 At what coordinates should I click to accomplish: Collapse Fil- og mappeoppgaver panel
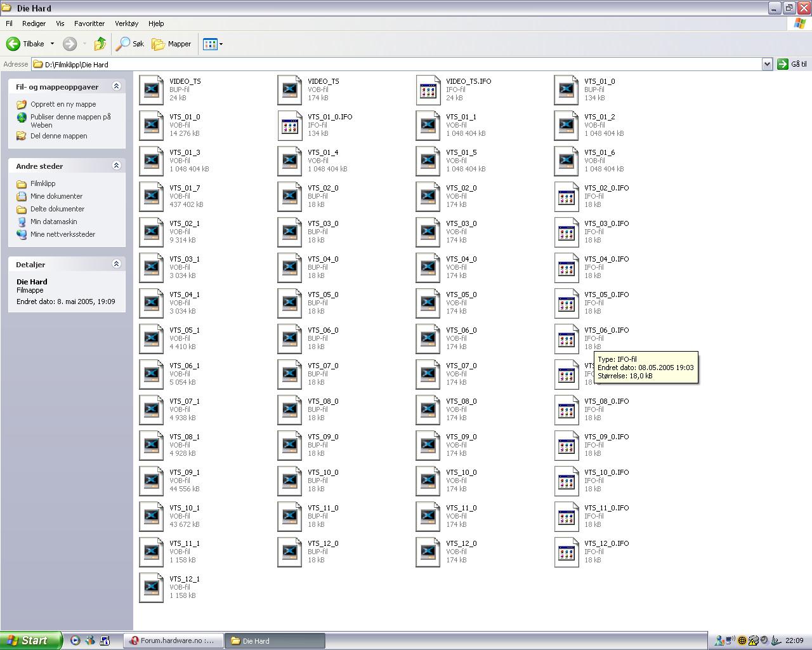pos(116,86)
